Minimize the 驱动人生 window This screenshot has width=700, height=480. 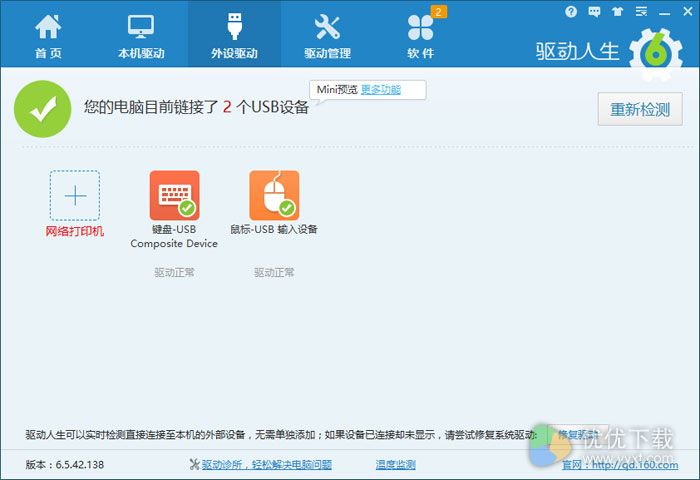pyautogui.click(x=665, y=12)
